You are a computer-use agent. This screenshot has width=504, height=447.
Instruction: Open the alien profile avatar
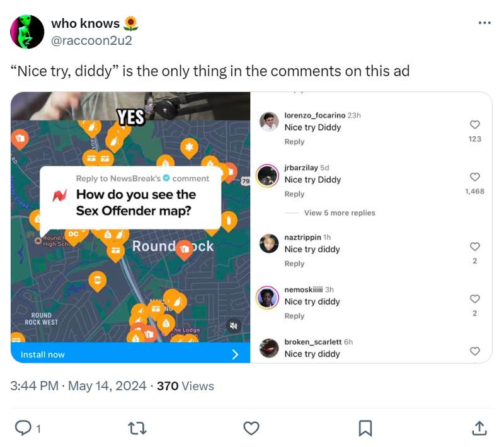coord(28,32)
